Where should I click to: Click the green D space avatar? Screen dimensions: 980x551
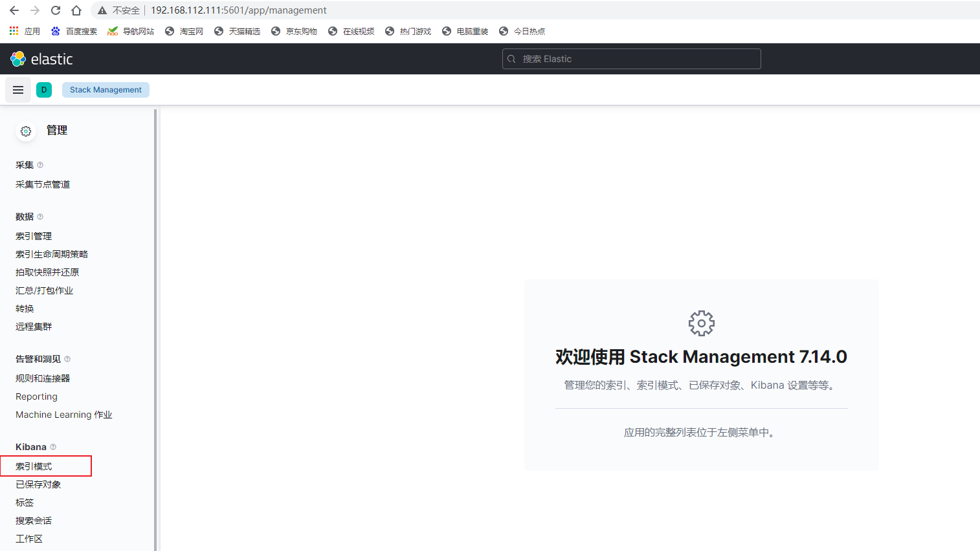click(44, 90)
